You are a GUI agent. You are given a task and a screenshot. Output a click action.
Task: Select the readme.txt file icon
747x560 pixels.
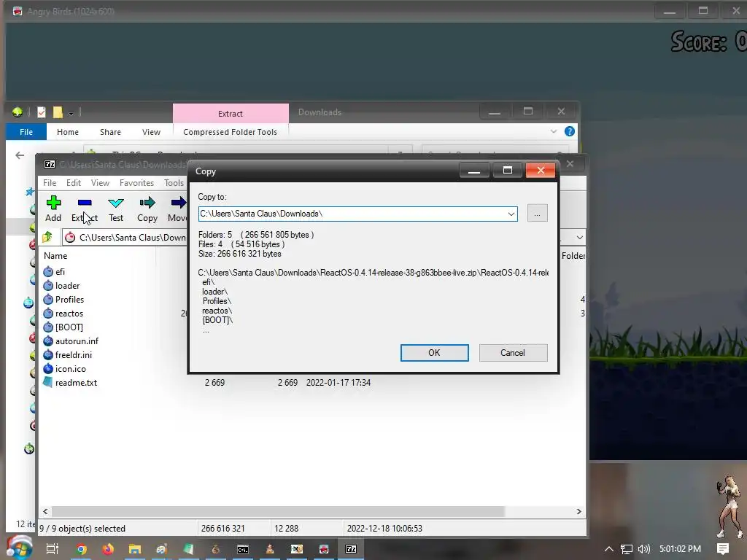pyautogui.click(x=48, y=382)
